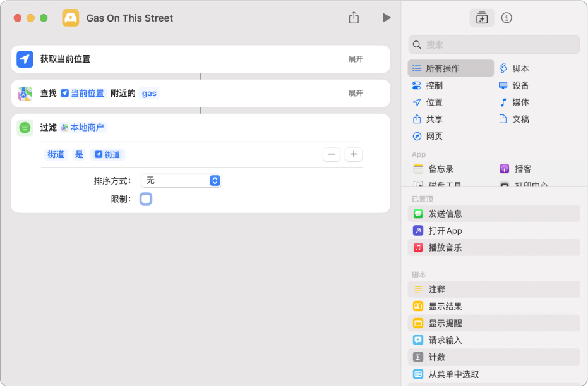Screen dimensions: 588x387
Task: Open the 共享 category
Action: point(428,119)
